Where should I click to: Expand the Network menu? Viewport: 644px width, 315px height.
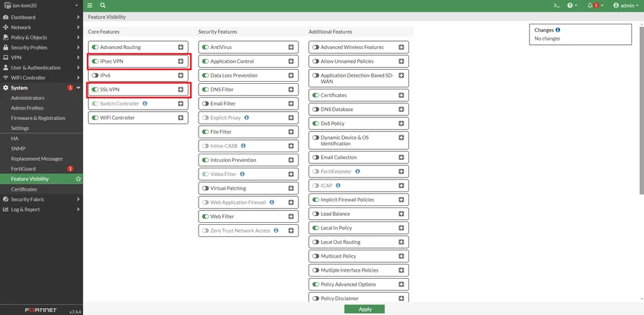coord(41,27)
